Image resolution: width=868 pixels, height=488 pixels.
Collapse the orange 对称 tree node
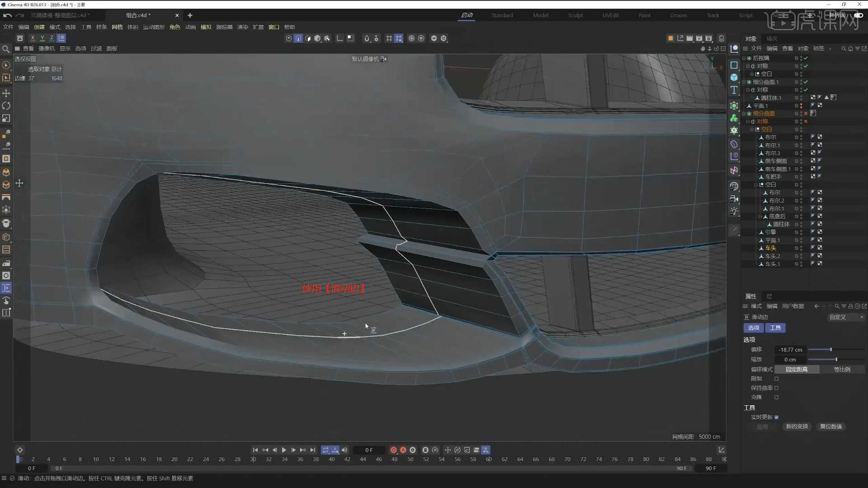pyautogui.click(x=748, y=122)
